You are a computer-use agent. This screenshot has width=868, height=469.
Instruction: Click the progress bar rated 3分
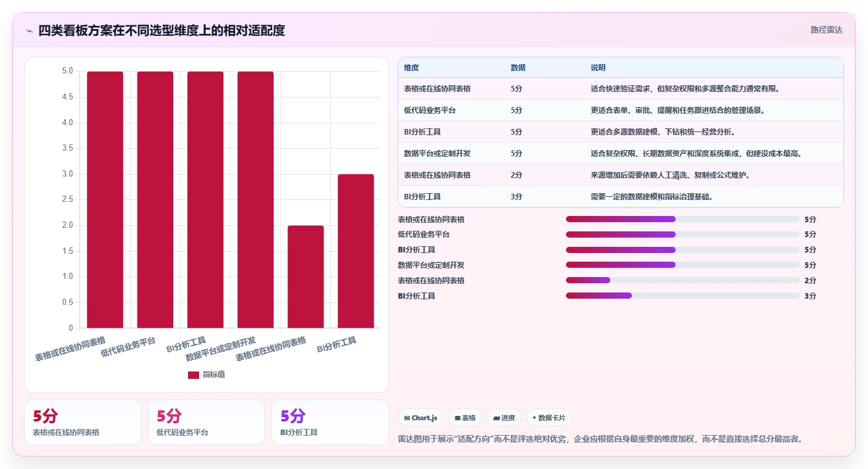coord(682,296)
